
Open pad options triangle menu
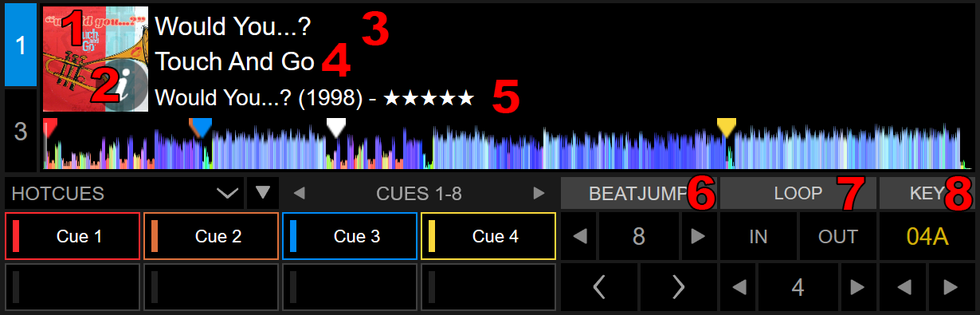coord(263,193)
